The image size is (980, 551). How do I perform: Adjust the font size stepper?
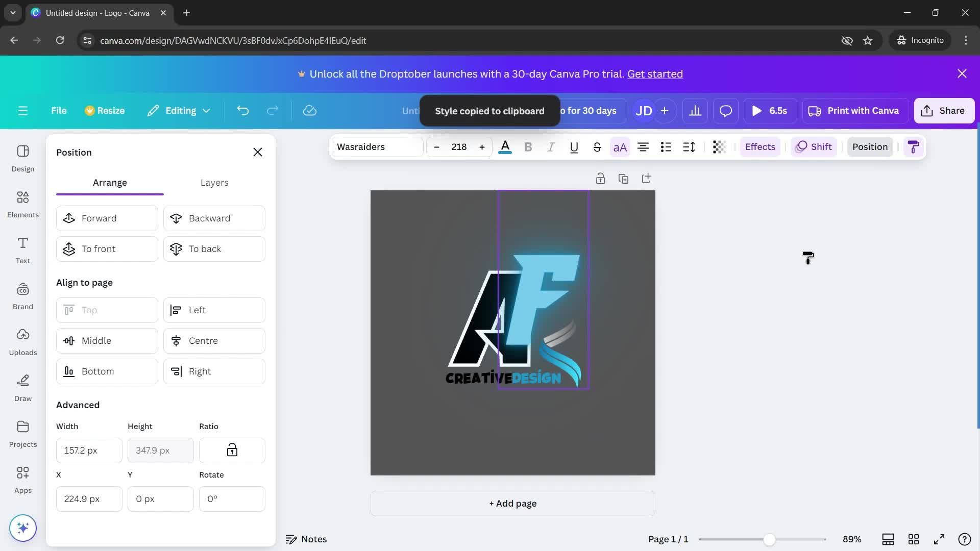point(459,146)
